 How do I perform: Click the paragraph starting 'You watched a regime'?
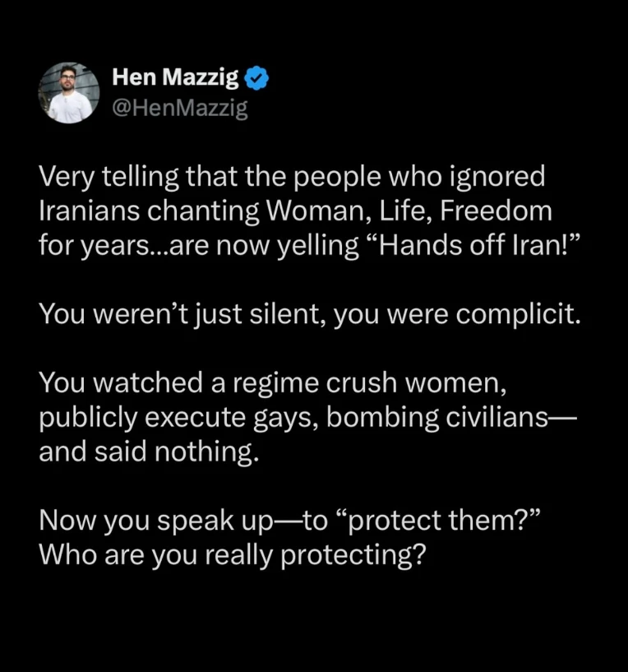tap(308, 416)
